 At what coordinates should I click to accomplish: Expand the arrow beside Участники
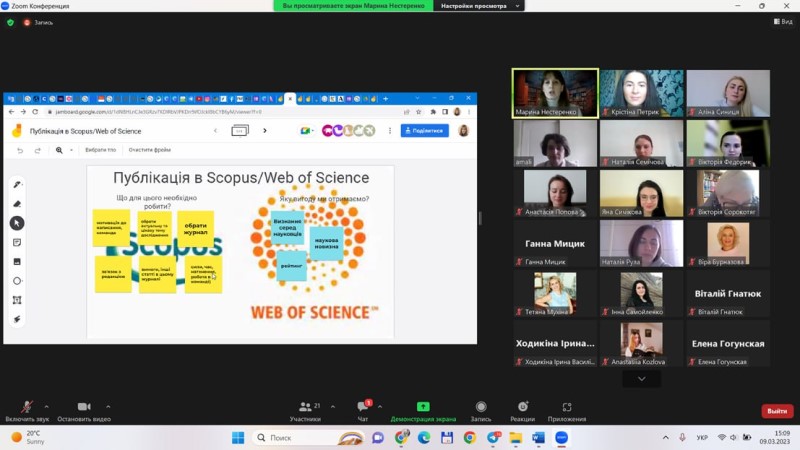pyautogui.click(x=333, y=407)
